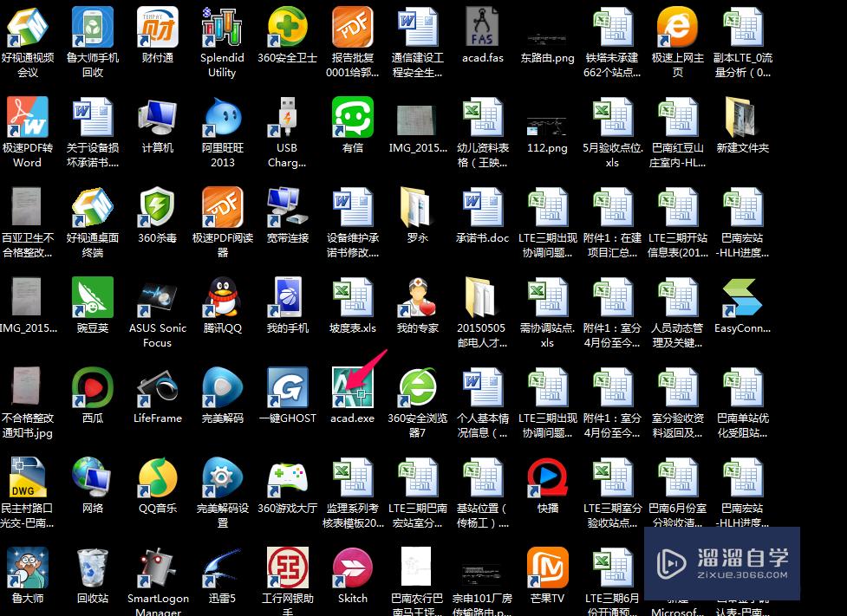Open 极速PDF转Word shortcut
The image size is (847, 616).
(x=27, y=117)
